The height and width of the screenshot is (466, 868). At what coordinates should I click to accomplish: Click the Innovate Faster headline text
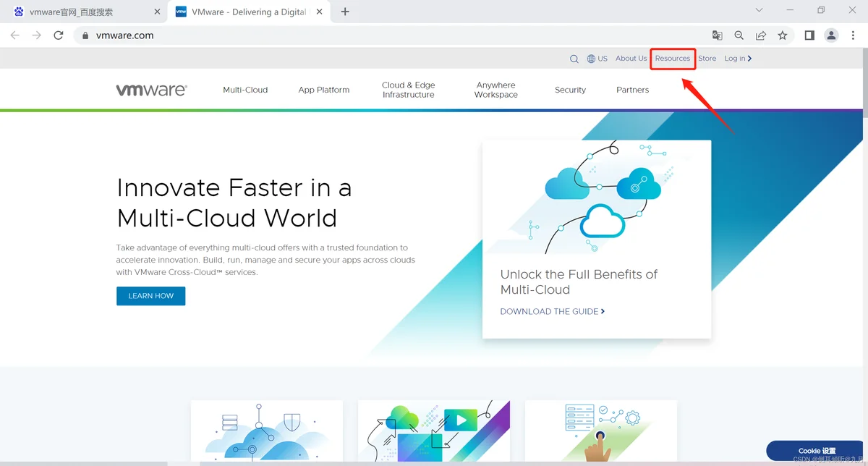pyautogui.click(x=234, y=203)
